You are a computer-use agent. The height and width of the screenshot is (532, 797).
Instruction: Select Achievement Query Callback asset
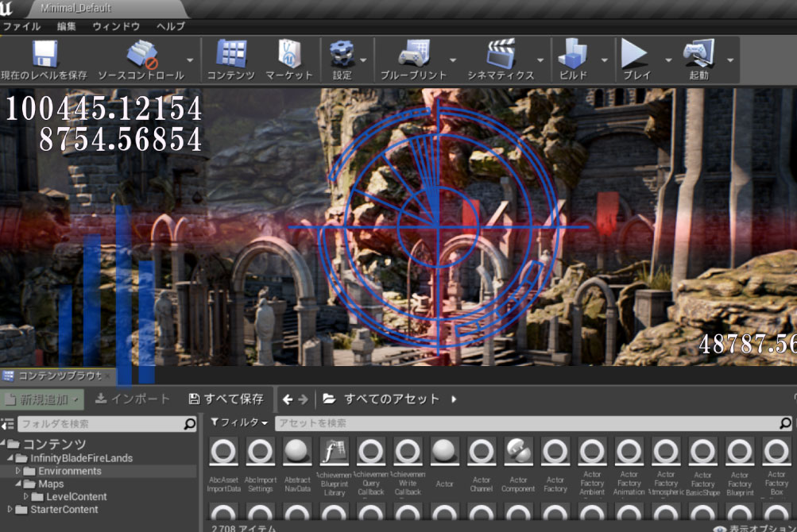[x=370, y=467]
